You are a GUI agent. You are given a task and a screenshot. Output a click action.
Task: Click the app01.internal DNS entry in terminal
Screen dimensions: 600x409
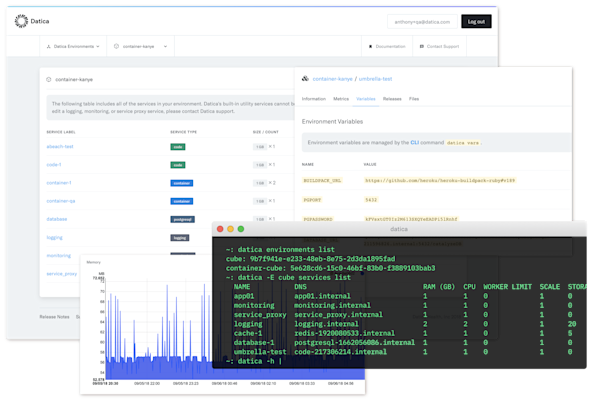(322, 296)
